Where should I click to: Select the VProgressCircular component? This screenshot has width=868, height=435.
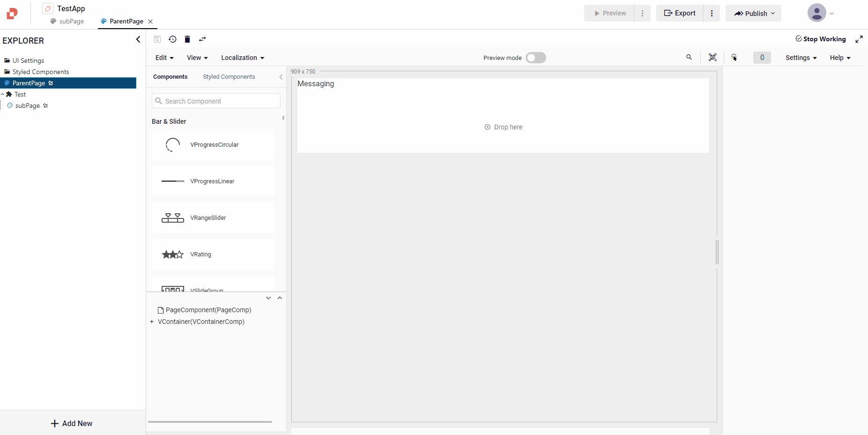213,145
